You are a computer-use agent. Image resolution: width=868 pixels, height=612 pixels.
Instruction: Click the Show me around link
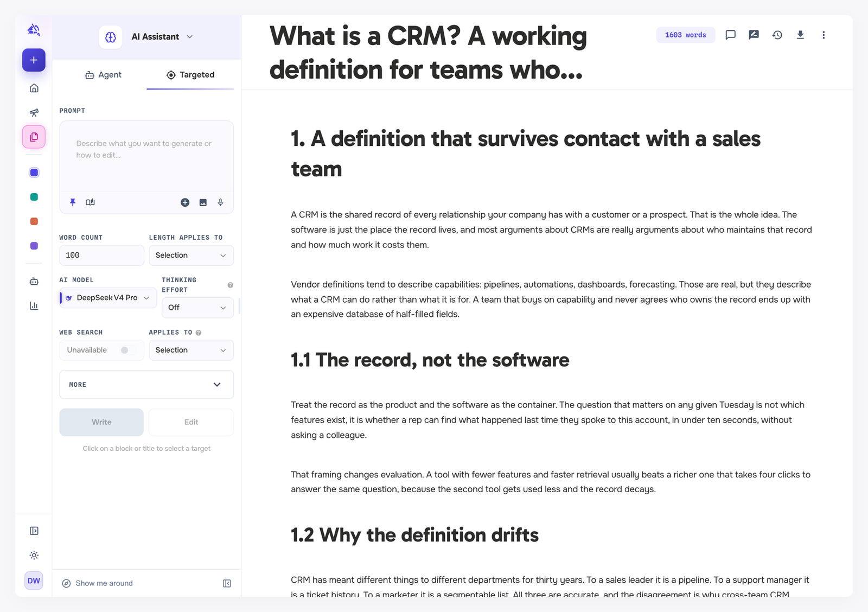point(97,583)
